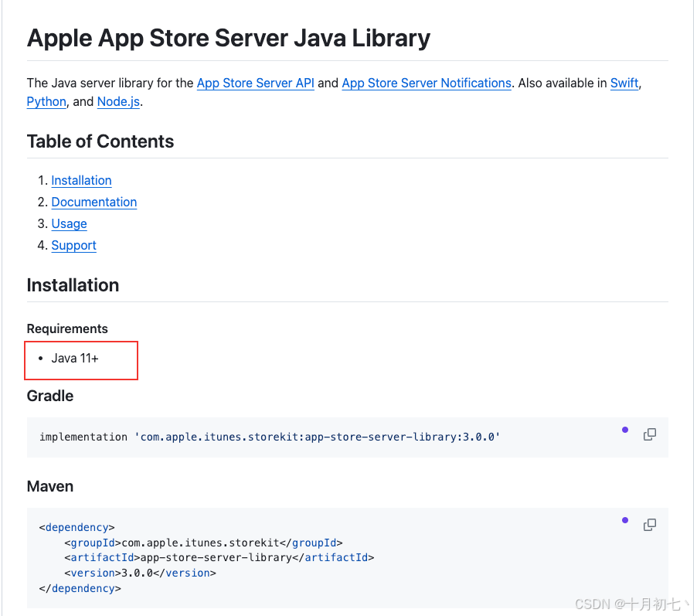Copy the Gradle implementation code snippet
Screen dimensions: 697x616
click(649, 434)
